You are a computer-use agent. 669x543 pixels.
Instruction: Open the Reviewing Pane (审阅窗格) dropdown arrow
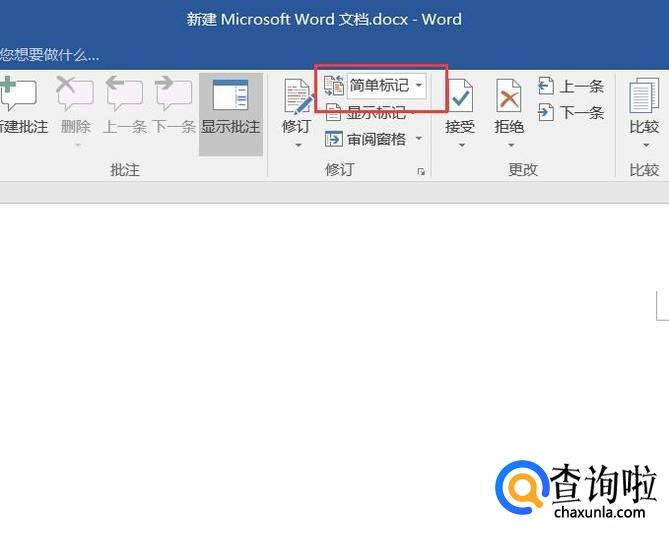419,139
